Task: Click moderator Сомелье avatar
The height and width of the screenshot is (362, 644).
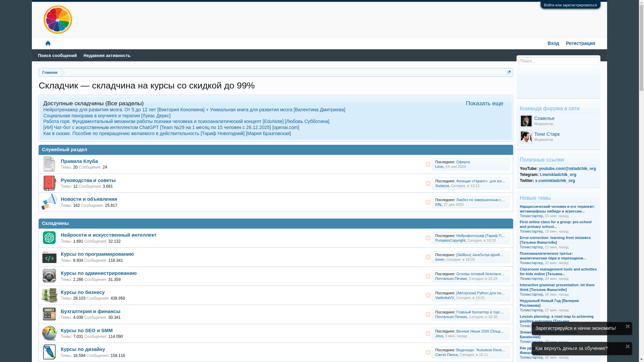Action: point(526,121)
